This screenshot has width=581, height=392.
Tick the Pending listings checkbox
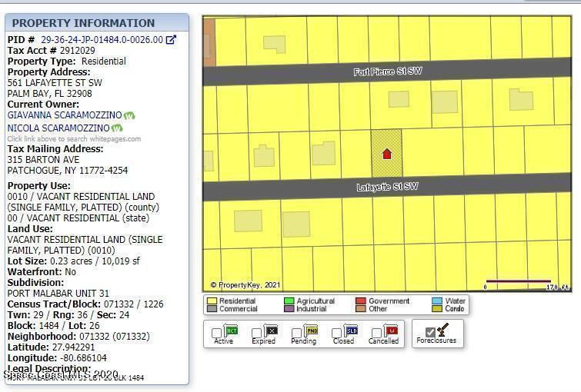click(x=297, y=334)
